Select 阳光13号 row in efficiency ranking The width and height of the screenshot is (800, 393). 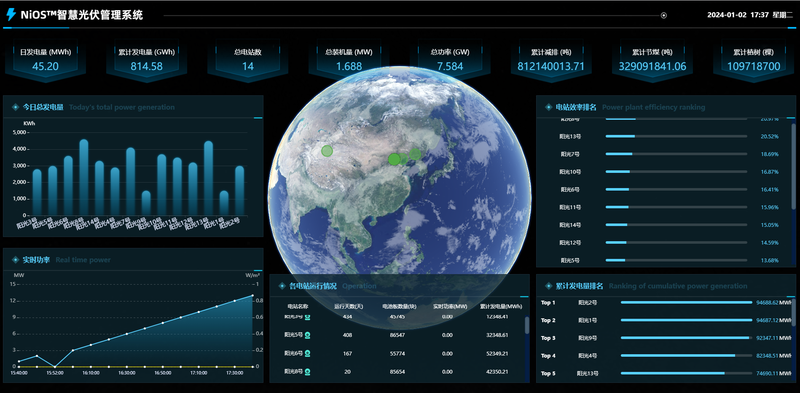click(x=662, y=136)
